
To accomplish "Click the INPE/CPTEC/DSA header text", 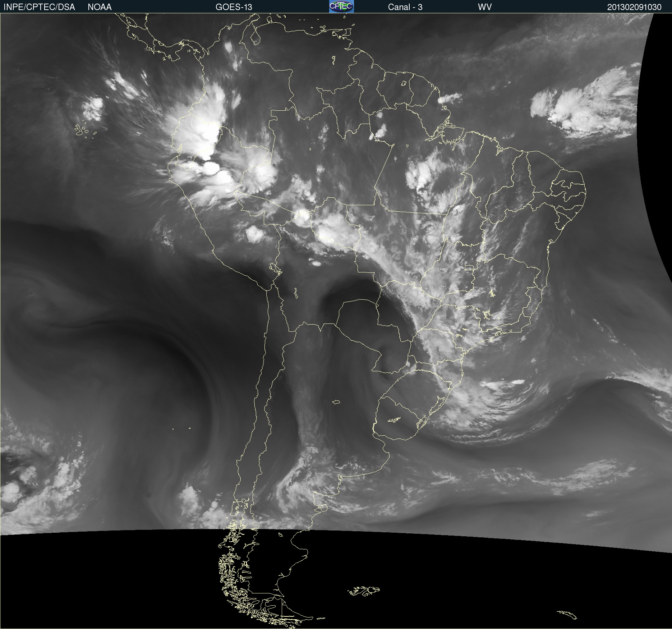I will coord(39,7).
